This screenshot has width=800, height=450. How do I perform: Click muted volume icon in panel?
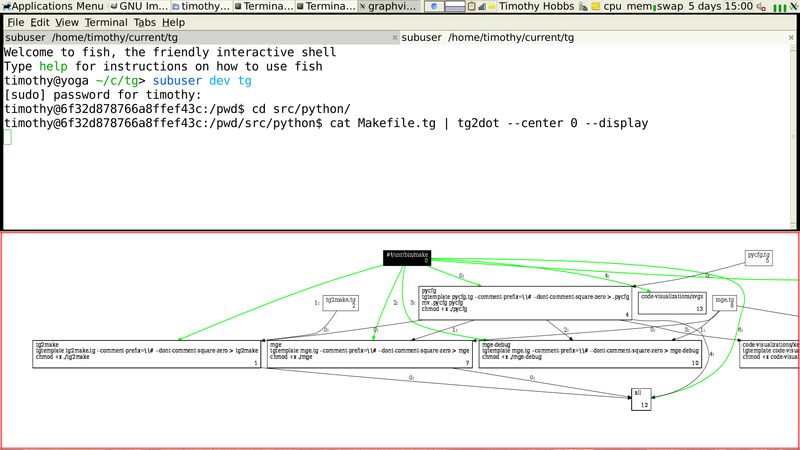click(761, 6)
